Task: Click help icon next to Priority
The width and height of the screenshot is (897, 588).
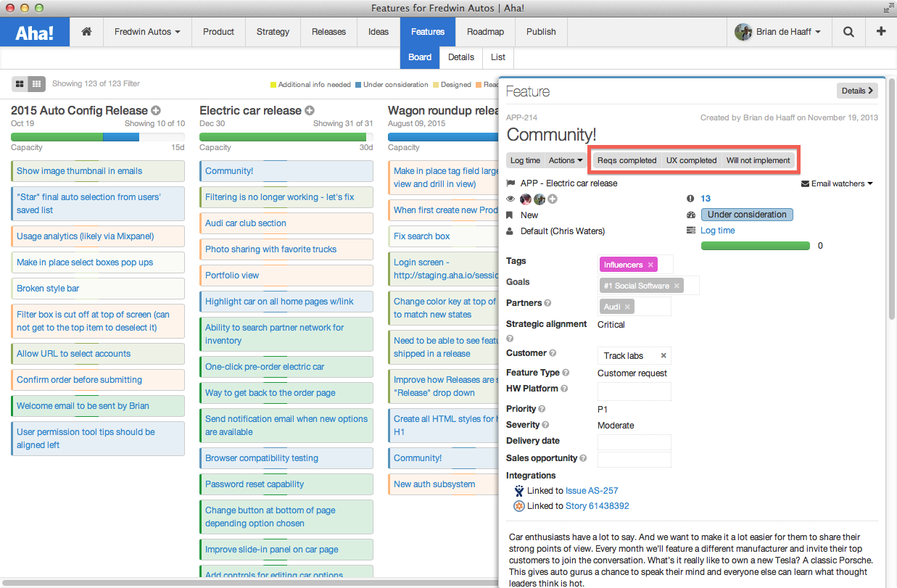Action: 542,409
